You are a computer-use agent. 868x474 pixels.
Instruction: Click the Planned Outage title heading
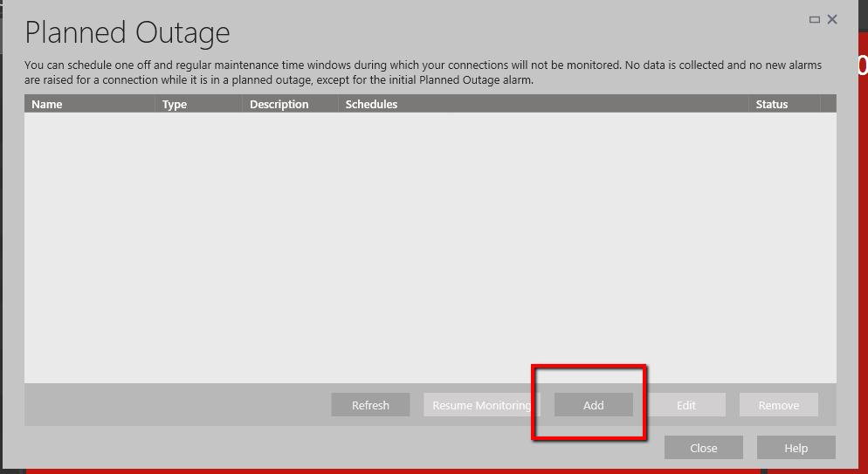click(127, 33)
